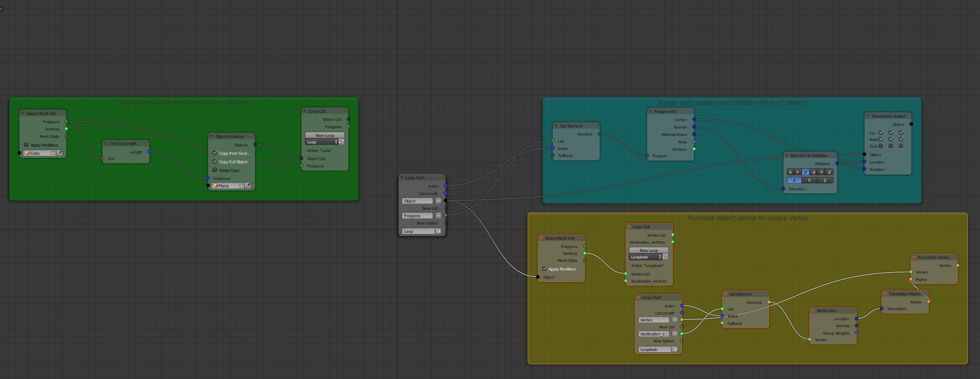Collapse the Object Instancer node
This screenshot has height=379, width=980.
tap(211, 136)
